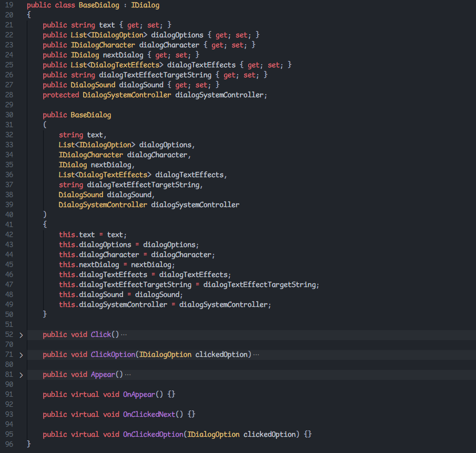Click the ellipsis after ClickOption(IDialogOption clickedOption)
This screenshot has height=453, width=476.
pyautogui.click(x=256, y=355)
